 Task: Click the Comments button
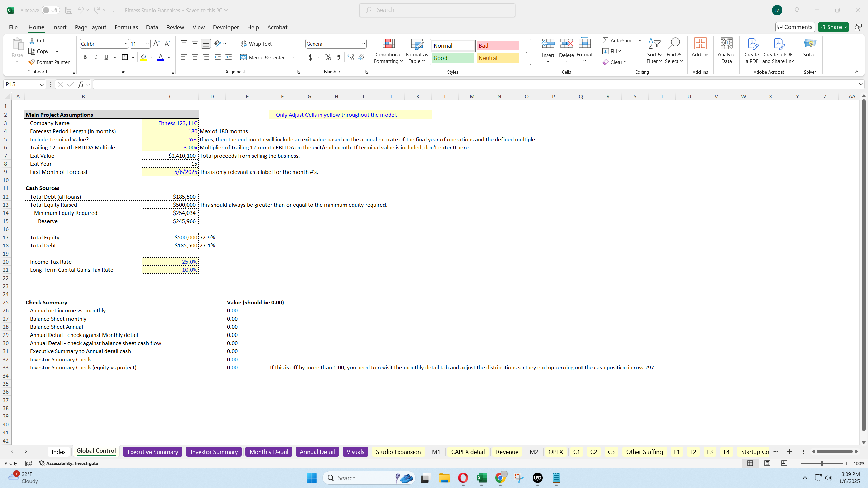[795, 27]
